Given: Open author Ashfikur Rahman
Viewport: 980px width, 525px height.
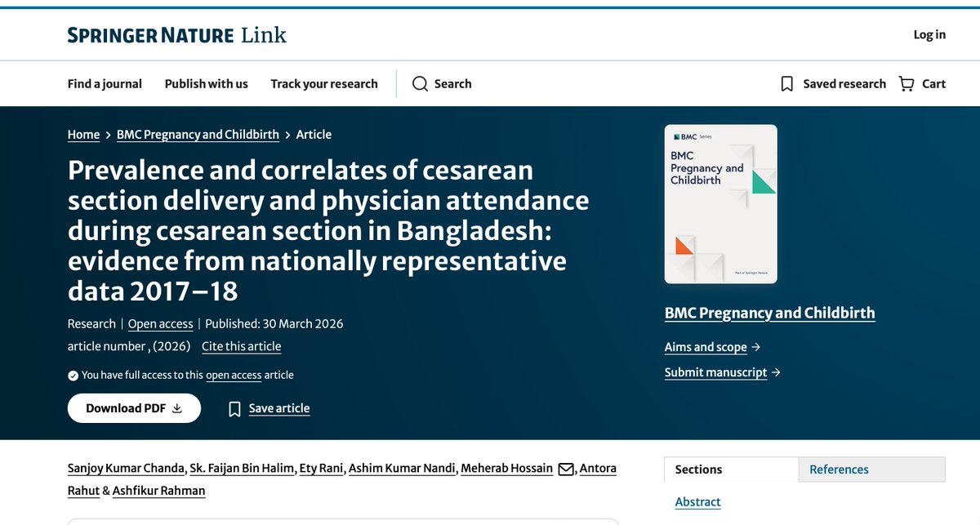Looking at the screenshot, I should point(160,491).
